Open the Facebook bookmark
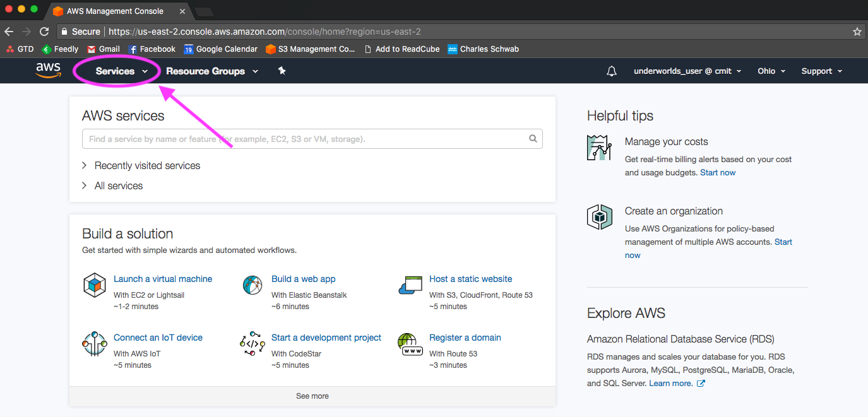868x417 pixels. click(x=152, y=49)
